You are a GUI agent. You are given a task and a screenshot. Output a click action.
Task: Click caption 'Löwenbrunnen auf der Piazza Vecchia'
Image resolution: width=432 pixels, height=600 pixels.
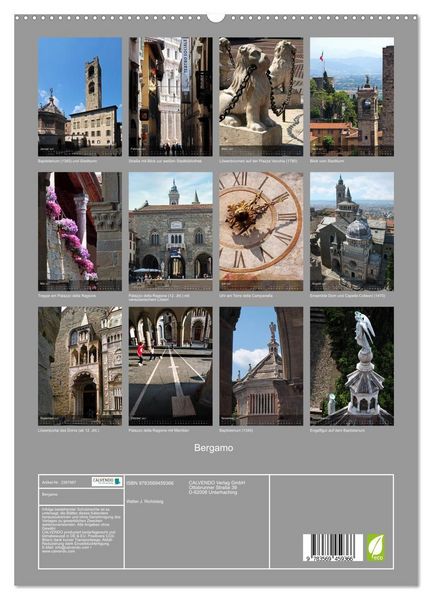click(258, 161)
